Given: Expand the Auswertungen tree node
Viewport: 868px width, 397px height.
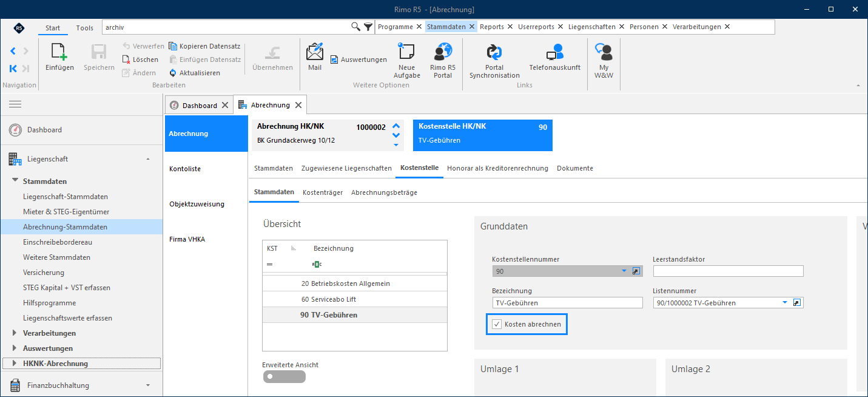Looking at the screenshot, I should pyautogui.click(x=15, y=348).
